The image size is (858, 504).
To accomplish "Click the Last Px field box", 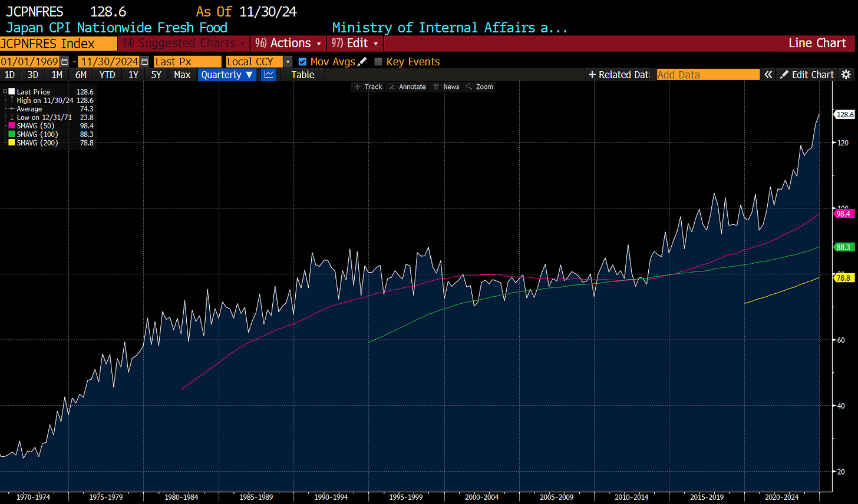I will click(187, 62).
